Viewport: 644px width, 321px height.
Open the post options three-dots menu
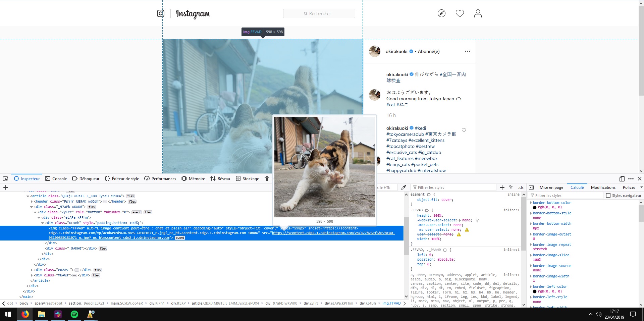[x=467, y=51]
